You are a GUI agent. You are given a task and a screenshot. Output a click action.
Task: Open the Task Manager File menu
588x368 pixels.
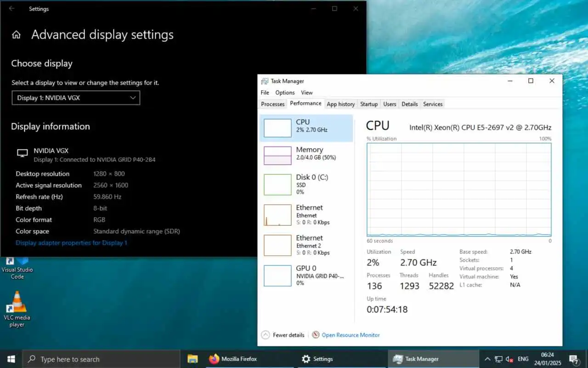pos(265,92)
